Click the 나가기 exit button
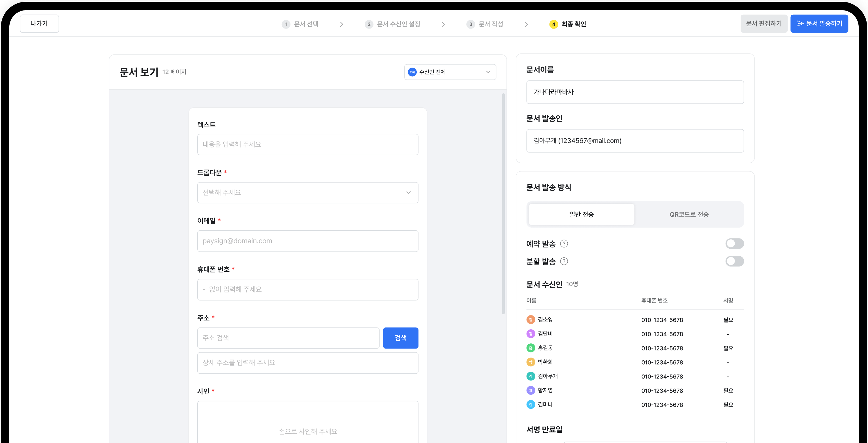This screenshot has height=443, width=868. tap(39, 23)
